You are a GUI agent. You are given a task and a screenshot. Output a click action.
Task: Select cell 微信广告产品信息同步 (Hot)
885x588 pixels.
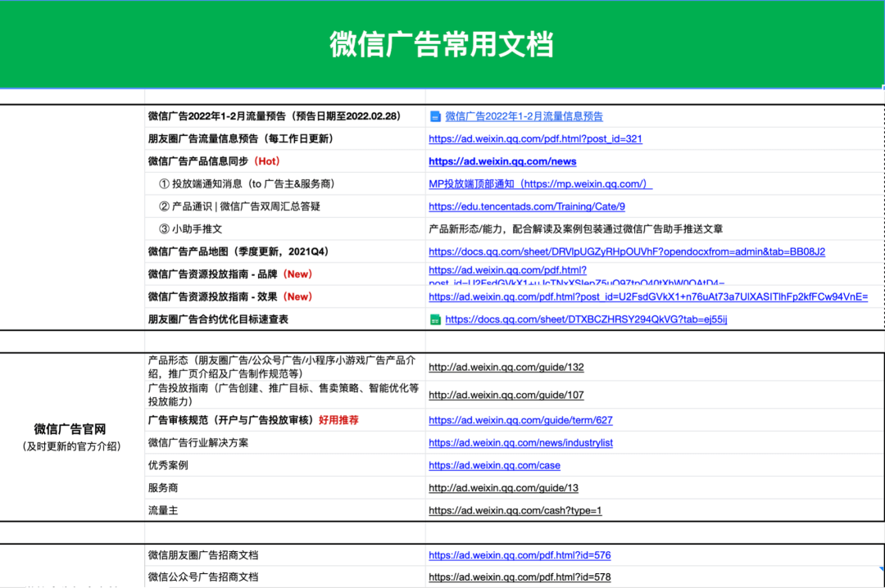(285, 161)
